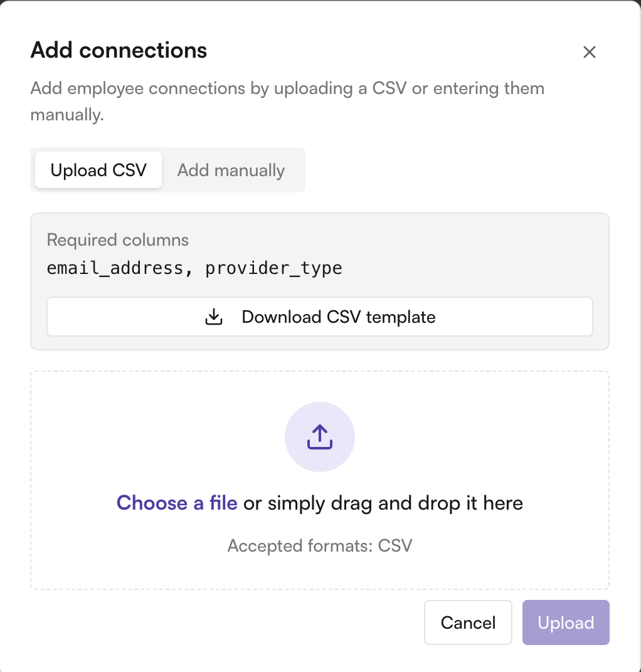The height and width of the screenshot is (672, 641).
Task: Click the purple upload tray icon
Action: [x=320, y=437]
